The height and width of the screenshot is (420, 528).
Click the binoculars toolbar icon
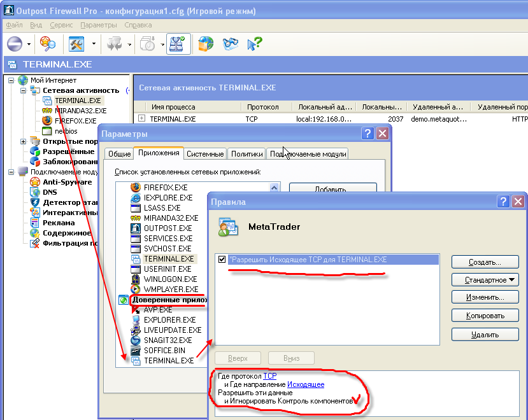tap(231, 44)
